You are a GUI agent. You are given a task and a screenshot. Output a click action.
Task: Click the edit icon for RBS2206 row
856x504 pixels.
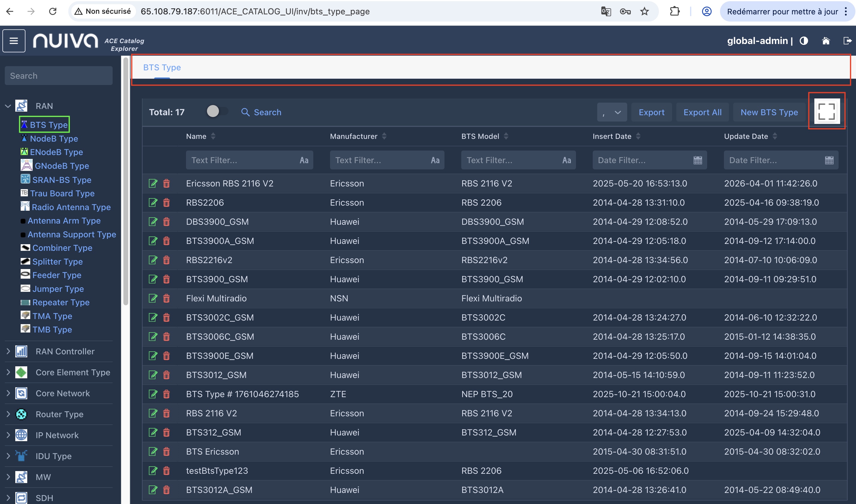point(153,203)
